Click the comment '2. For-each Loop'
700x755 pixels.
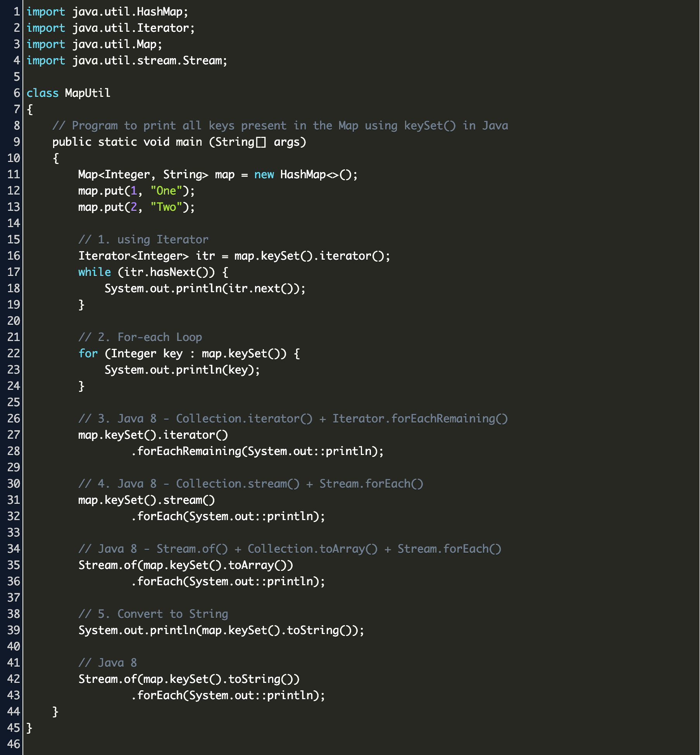(x=140, y=337)
